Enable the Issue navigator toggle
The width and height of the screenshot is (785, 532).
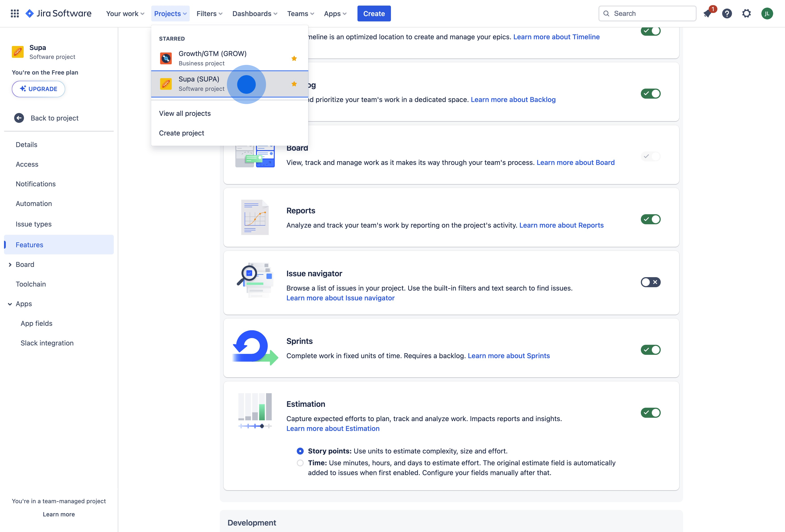[x=651, y=282]
